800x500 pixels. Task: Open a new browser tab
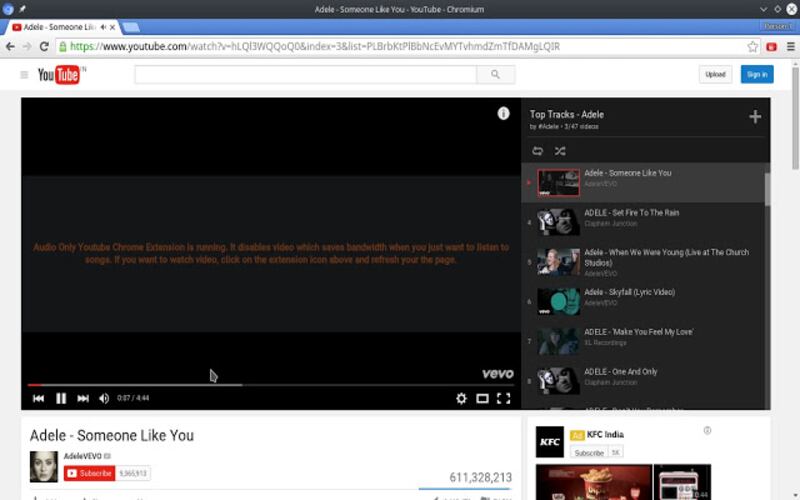131,27
